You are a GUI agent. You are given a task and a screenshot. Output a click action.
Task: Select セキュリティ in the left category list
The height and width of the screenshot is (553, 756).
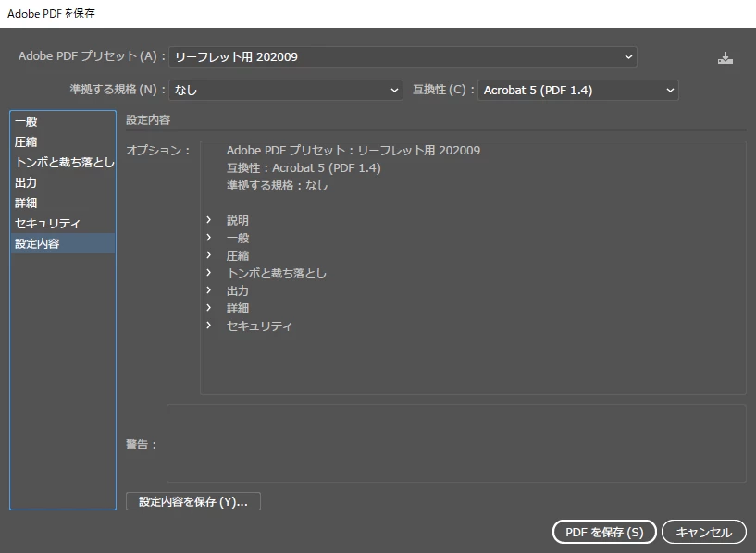coord(63,223)
